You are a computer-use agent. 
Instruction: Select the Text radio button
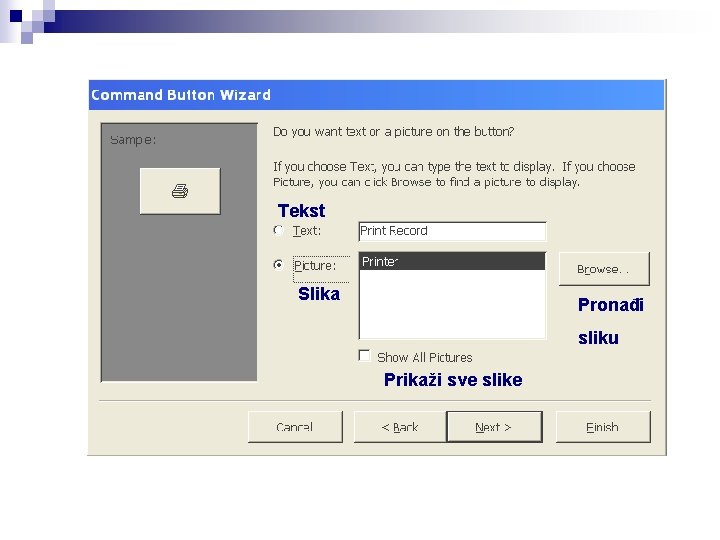pos(278,230)
